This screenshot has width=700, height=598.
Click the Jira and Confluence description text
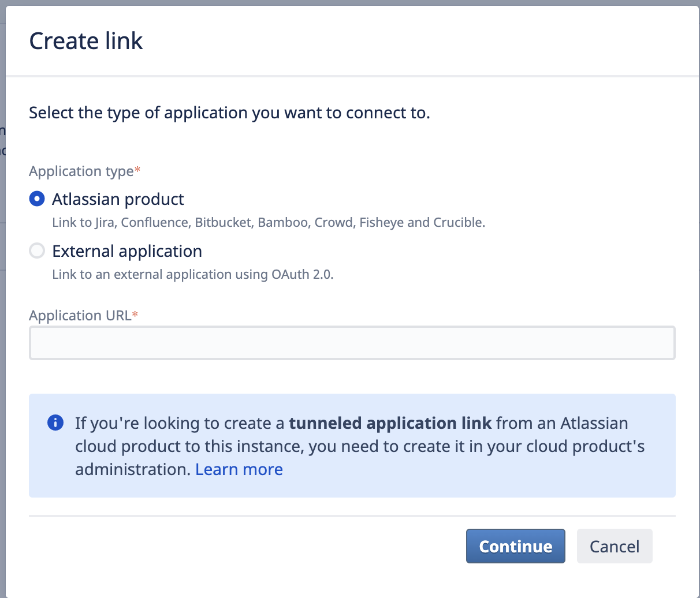pyautogui.click(x=269, y=222)
